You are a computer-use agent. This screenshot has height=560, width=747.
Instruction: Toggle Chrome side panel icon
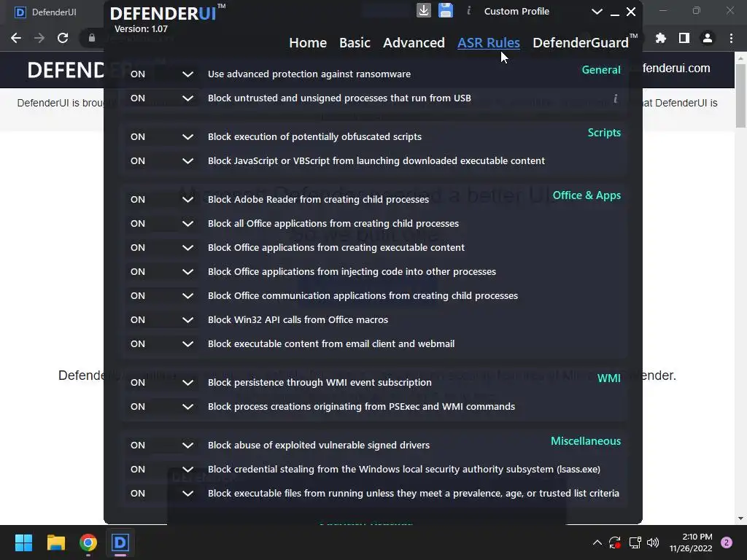(684, 38)
